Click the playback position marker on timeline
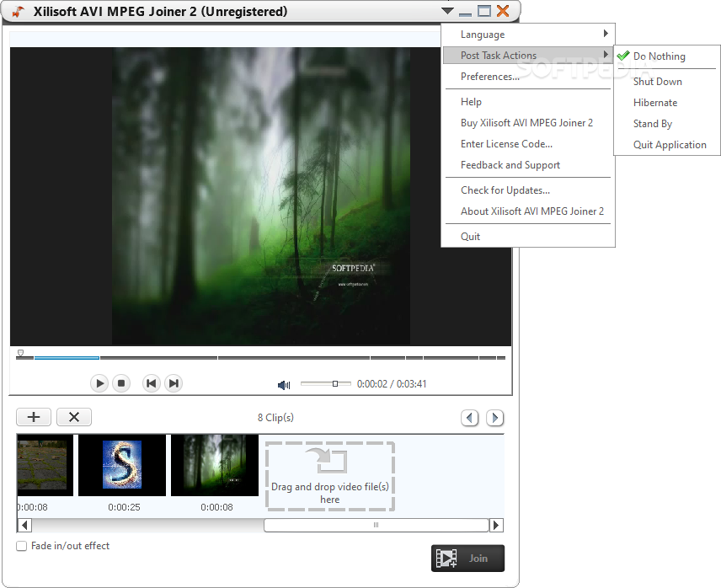The height and width of the screenshot is (588, 721). pos(20,353)
